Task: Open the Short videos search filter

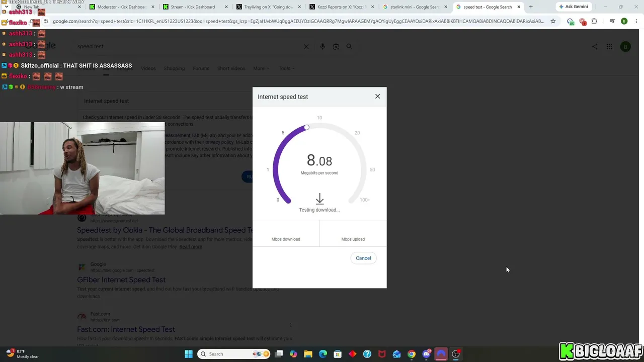Action: coord(231,68)
